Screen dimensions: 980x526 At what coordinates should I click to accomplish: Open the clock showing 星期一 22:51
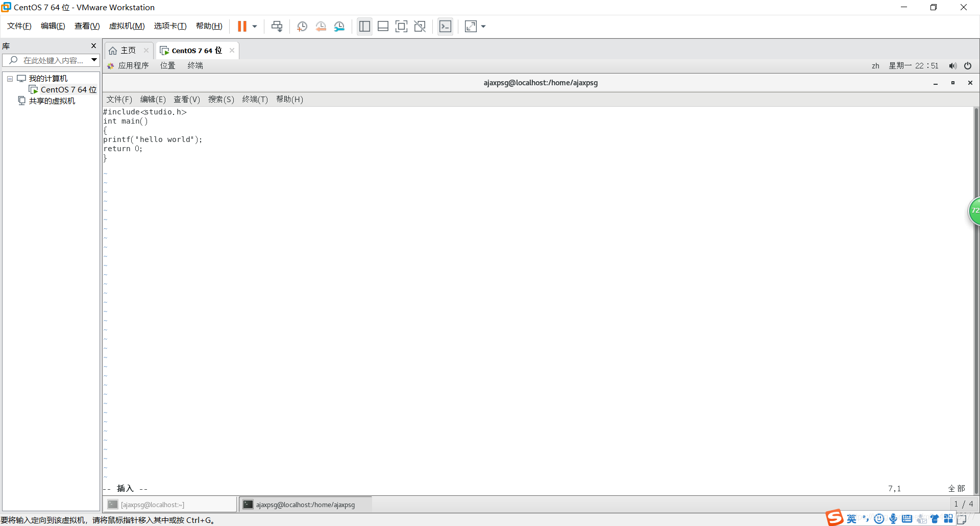914,66
